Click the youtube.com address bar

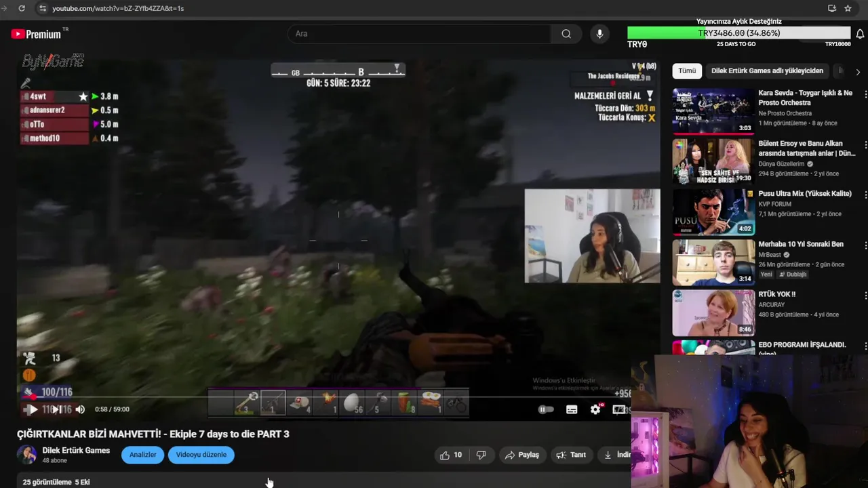pyautogui.click(x=434, y=8)
